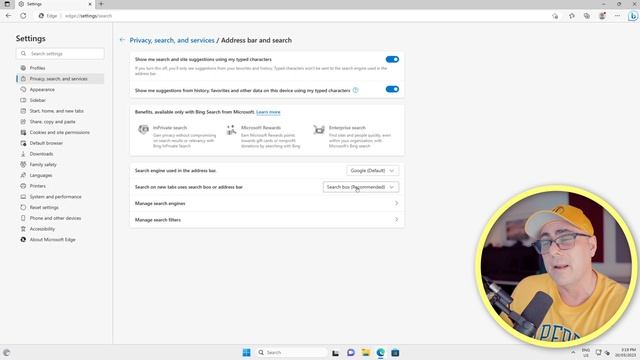Click the back arrow beside Privacy breadcrumb
This screenshot has height=360, width=640.
pyautogui.click(x=122, y=40)
